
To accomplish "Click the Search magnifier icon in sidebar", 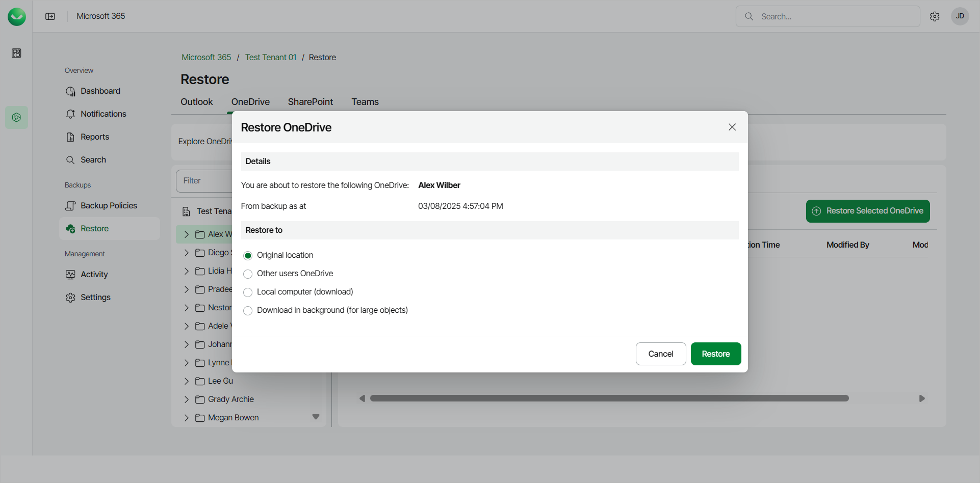I will pyautogui.click(x=70, y=160).
